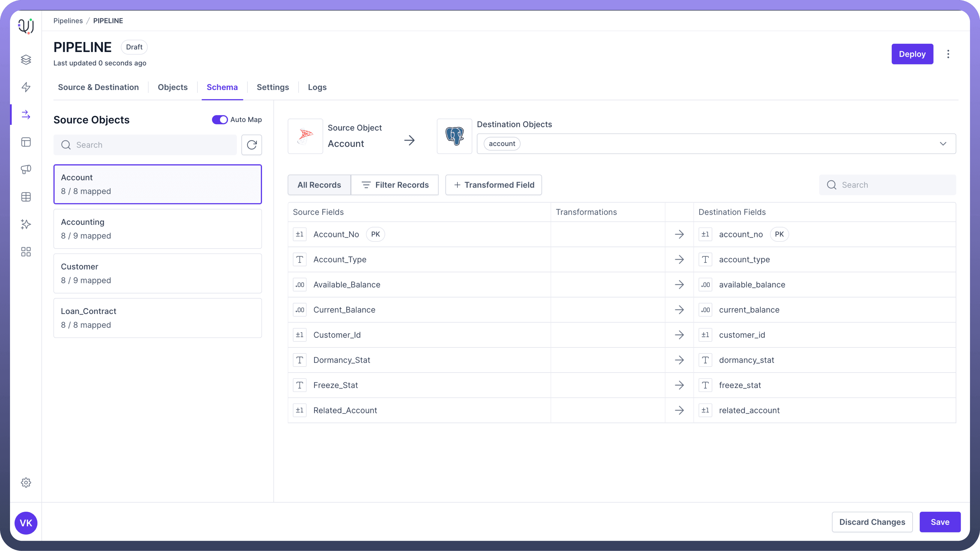Open the three-dot more options menu
The width and height of the screenshot is (980, 551).
[948, 54]
